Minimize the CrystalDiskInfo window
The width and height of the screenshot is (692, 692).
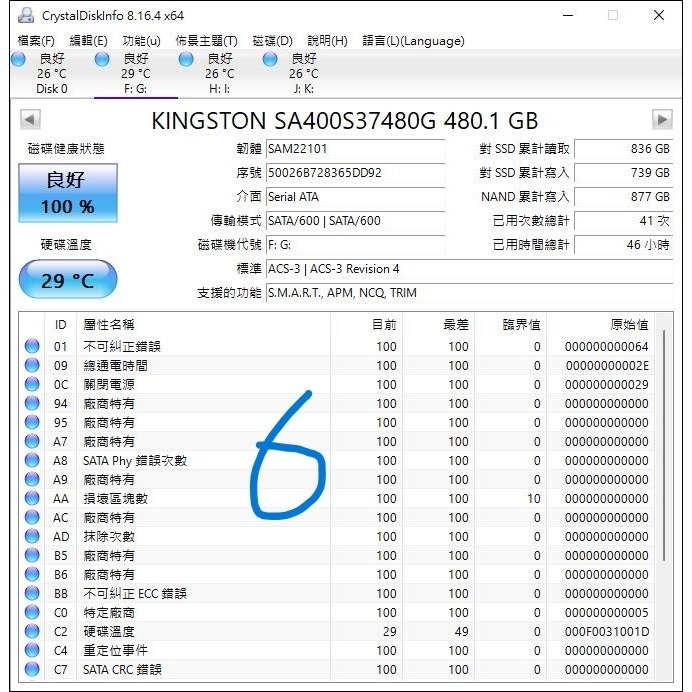pyautogui.click(x=568, y=15)
